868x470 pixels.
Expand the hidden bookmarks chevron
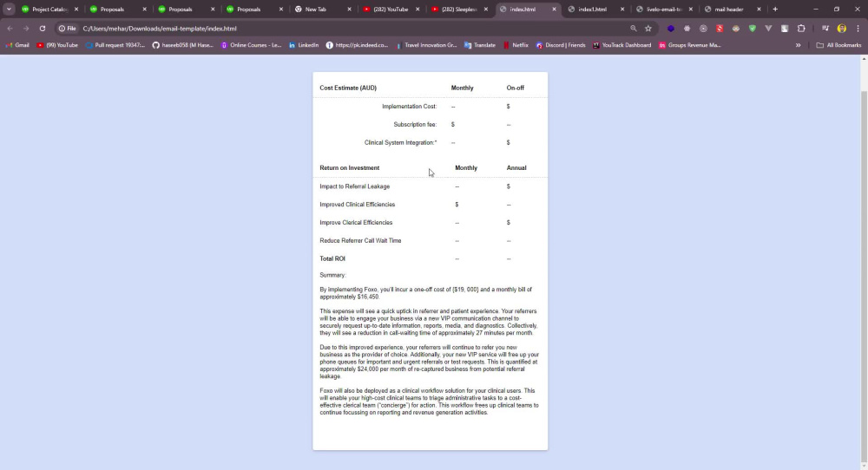point(799,45)
